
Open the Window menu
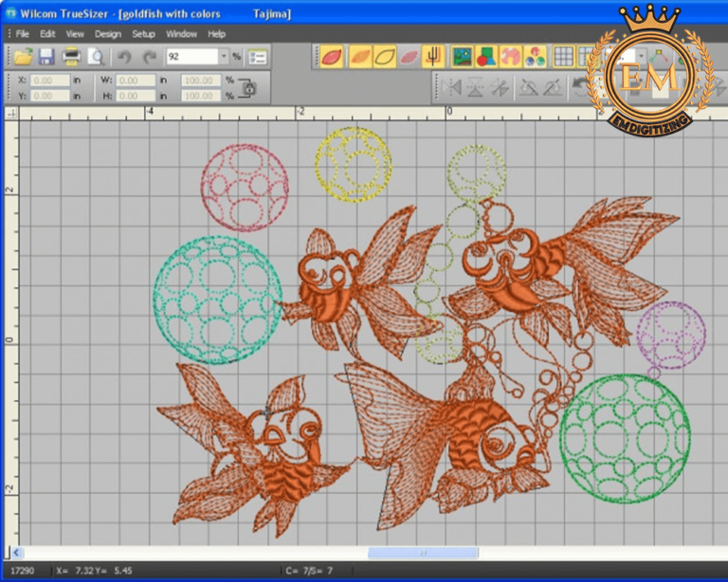pyautogui.click(x=181, y=34)
